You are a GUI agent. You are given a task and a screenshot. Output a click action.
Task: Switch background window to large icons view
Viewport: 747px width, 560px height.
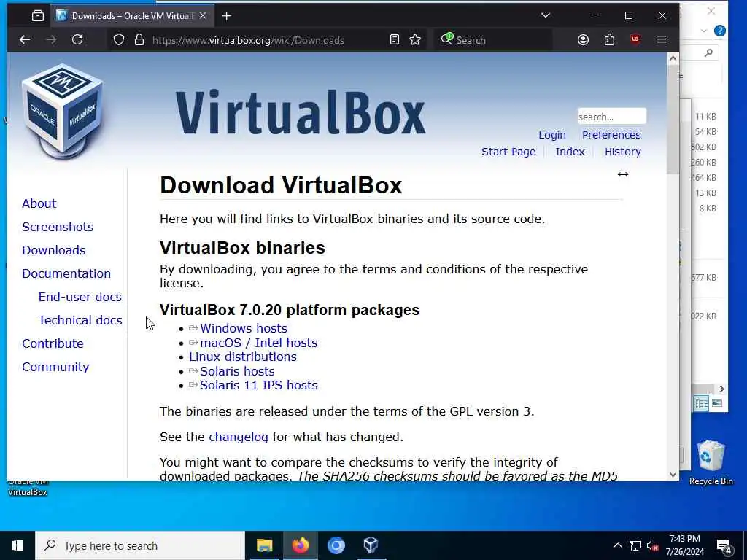click(x=717, y=403)
